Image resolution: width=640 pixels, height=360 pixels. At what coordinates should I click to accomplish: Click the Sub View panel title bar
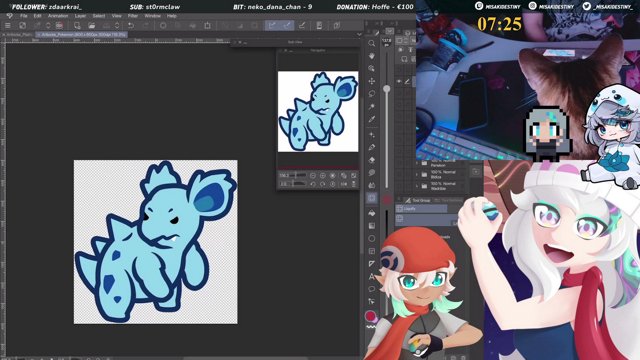coord(296,42)
